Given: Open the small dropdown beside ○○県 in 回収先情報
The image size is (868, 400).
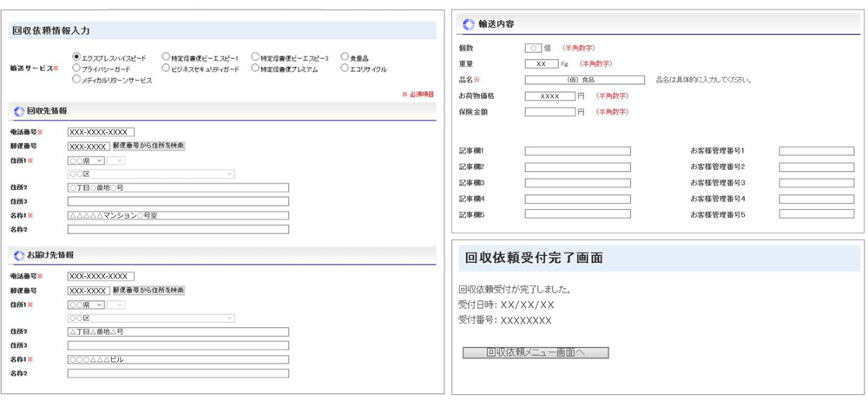Looking at the screenshot, I should (116, 161).
